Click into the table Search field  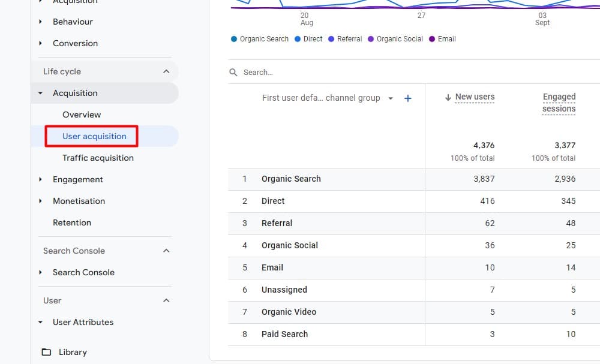pyautogui.click(x=360, y=72)
